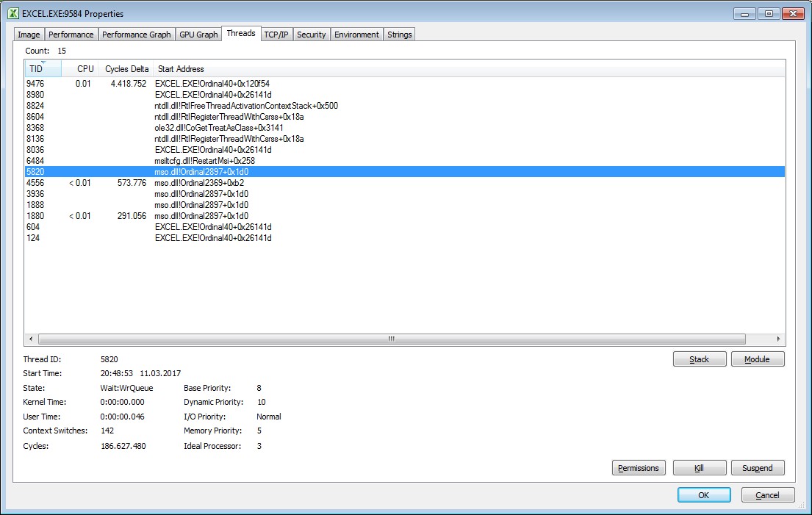
Task: Open the Performance Graph tab
Action: point(136,34)
